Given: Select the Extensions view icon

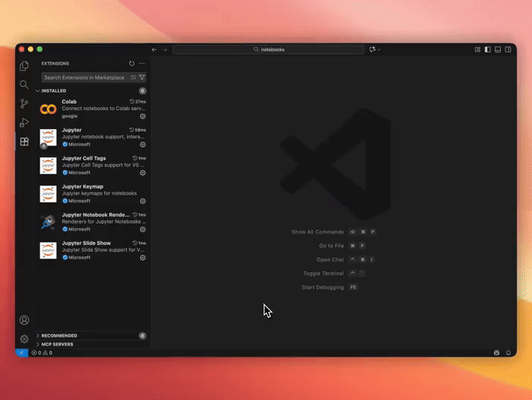Looking at the screenshot, I should pos(24,141).
